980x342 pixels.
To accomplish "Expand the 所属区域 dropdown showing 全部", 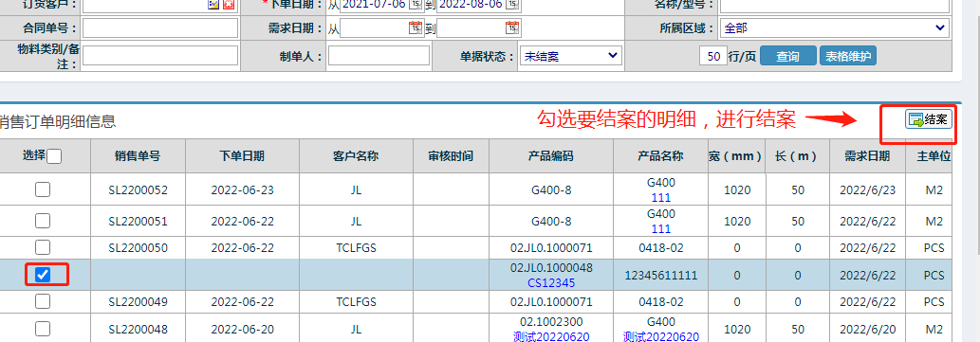I will (835, 28).
